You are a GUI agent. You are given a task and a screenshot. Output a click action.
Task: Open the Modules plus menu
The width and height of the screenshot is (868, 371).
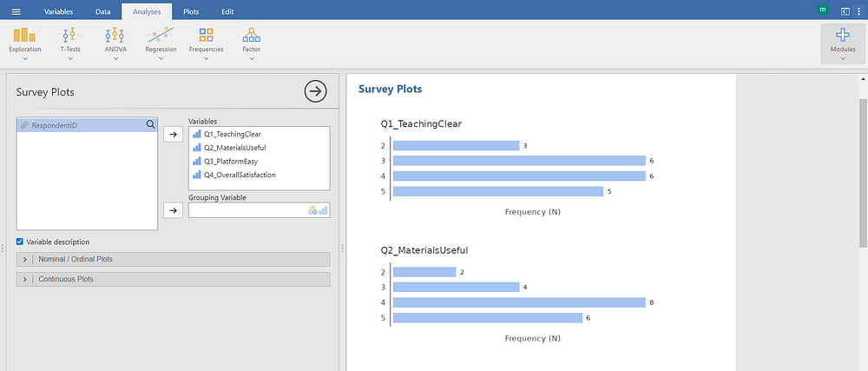pyautogui.click(x=843, y=44)
